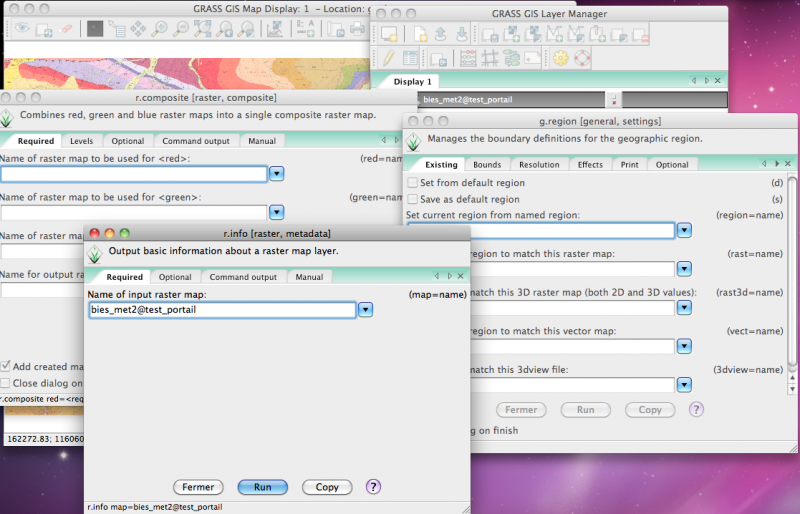Click the pink eraser icon in Map Display
Screen dimensions: 800x514
pos(66,29)
